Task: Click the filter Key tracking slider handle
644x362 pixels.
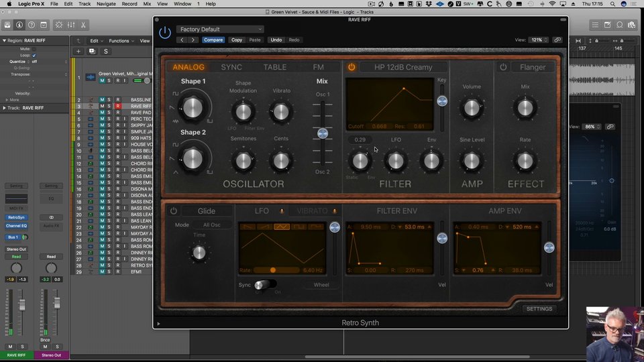Action: (442, 101)
